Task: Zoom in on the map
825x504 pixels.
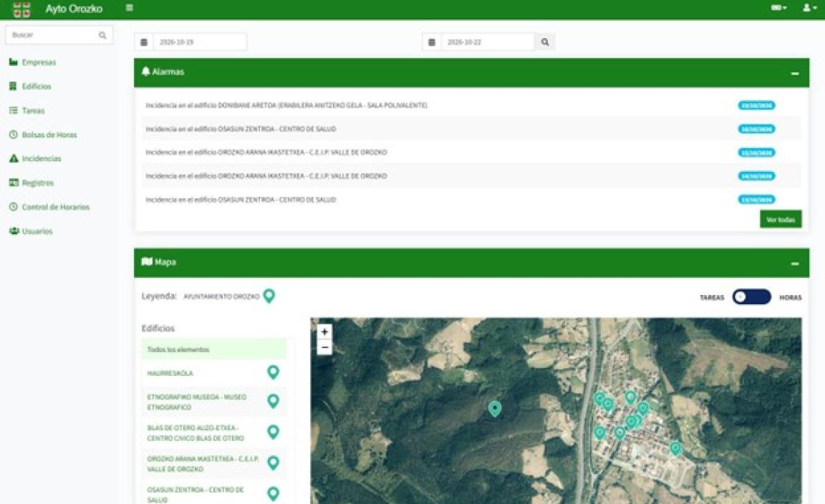Action: 324,332
